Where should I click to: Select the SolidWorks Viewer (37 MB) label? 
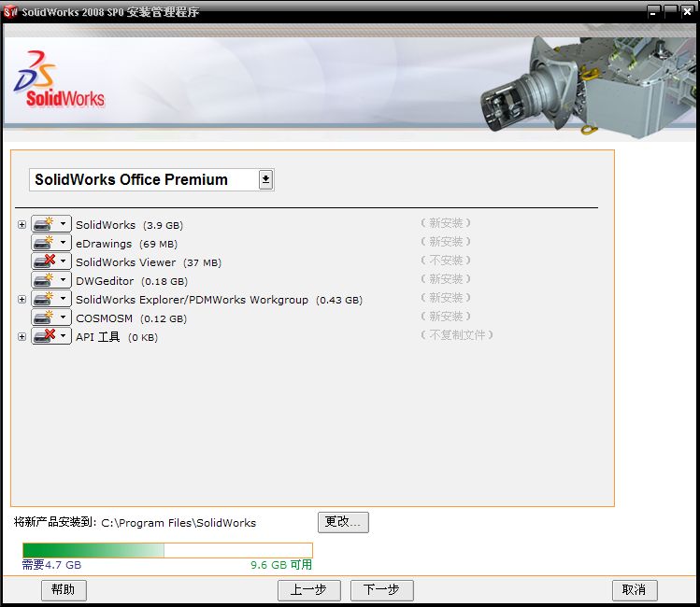coord(149,262)
